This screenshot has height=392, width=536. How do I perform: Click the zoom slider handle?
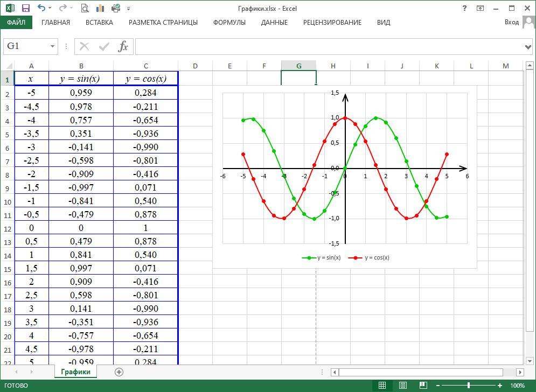pyautogui.click(x=469, y=386)
